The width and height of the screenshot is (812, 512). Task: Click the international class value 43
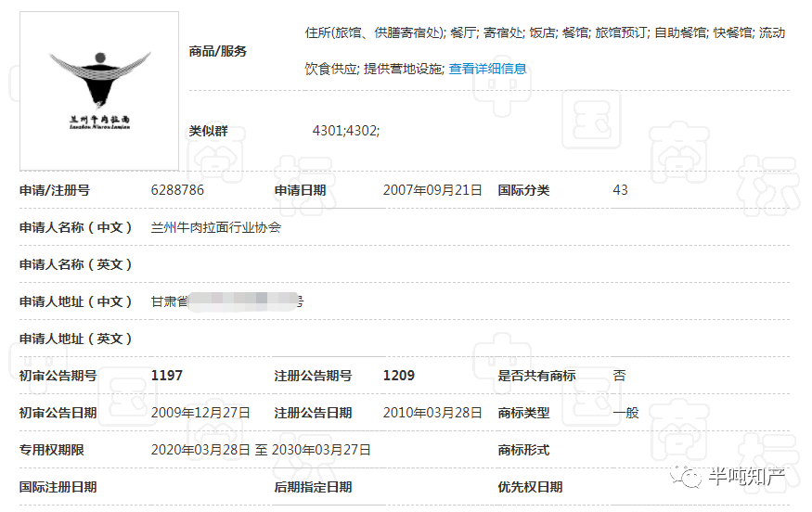click(x=620, y=190)
